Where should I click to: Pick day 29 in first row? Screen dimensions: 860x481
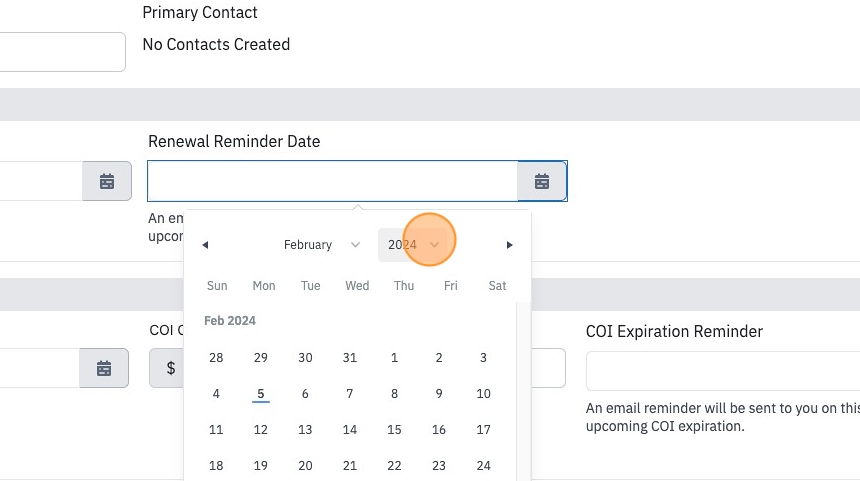click(x=261, y=358)
